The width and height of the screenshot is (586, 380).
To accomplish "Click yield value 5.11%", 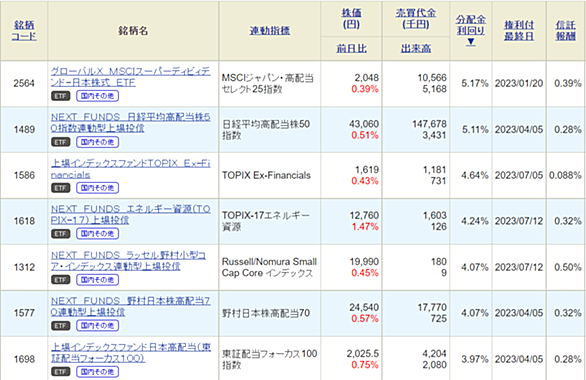I will click(x=475, y=129).
